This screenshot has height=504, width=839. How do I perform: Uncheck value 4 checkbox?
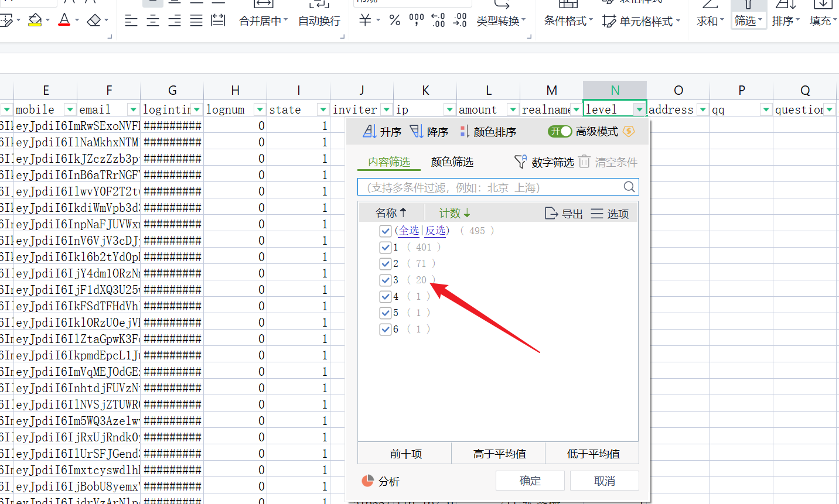(385, 296)
